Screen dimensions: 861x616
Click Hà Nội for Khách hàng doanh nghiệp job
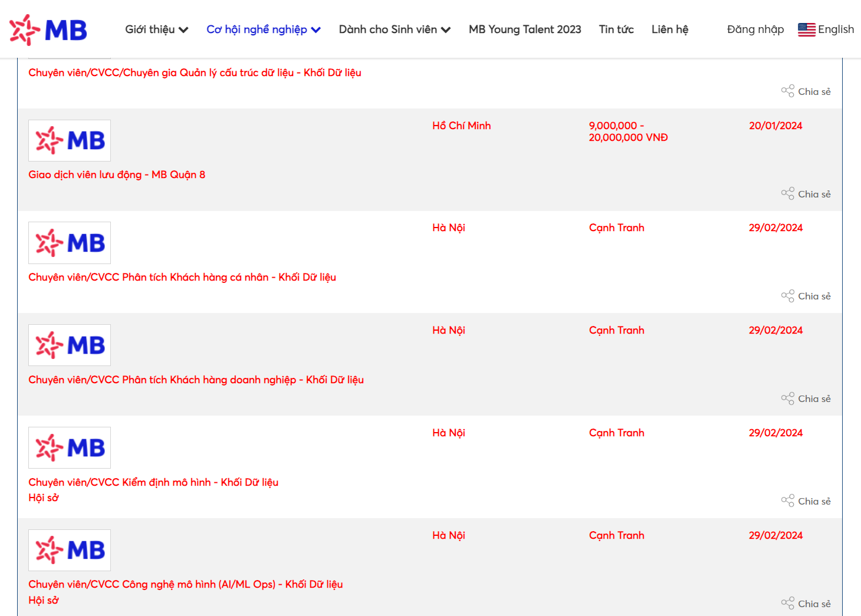[x=449, y=330]
